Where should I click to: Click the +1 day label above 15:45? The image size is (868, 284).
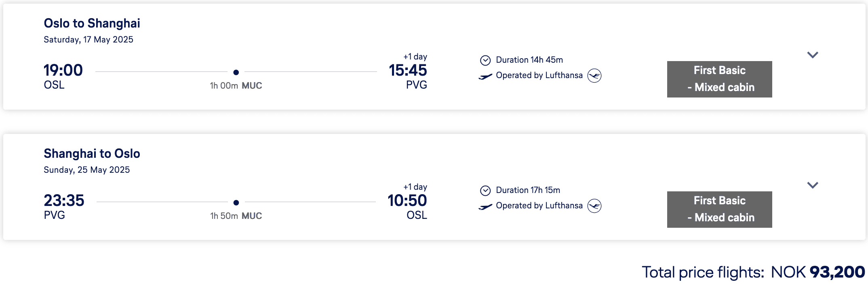(415, 57)
